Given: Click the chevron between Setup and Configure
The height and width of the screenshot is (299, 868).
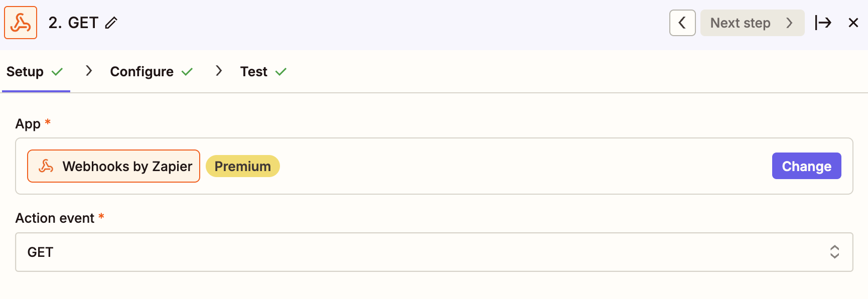Looking at the screenshot, I should 89,71.
